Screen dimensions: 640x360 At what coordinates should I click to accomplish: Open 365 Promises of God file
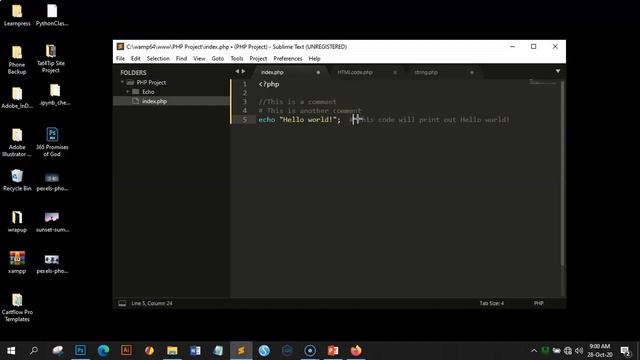click(x=52, y=142)
